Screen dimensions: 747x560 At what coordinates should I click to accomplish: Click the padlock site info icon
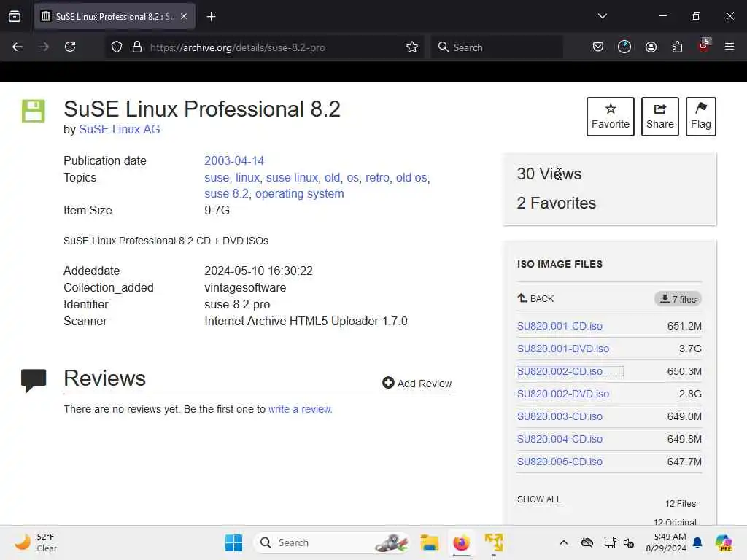click(x=137, y=47)
